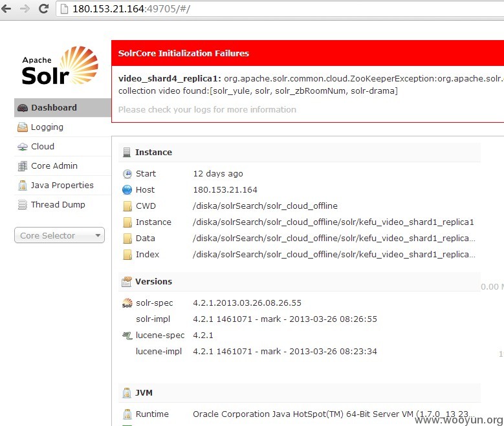Open the Cloud menu item
This screenshot has height=426, width=504.
click(x=63, y=147)
